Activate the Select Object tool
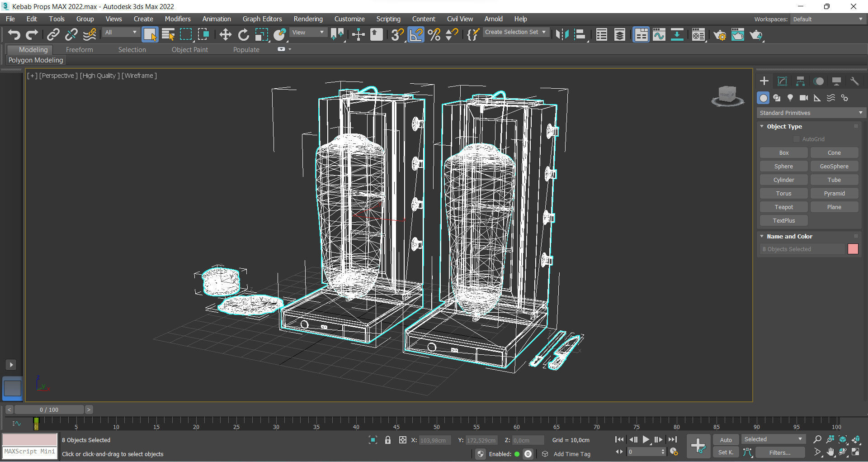The width and height of the screenshot is (868, 462). pos(150,34)
